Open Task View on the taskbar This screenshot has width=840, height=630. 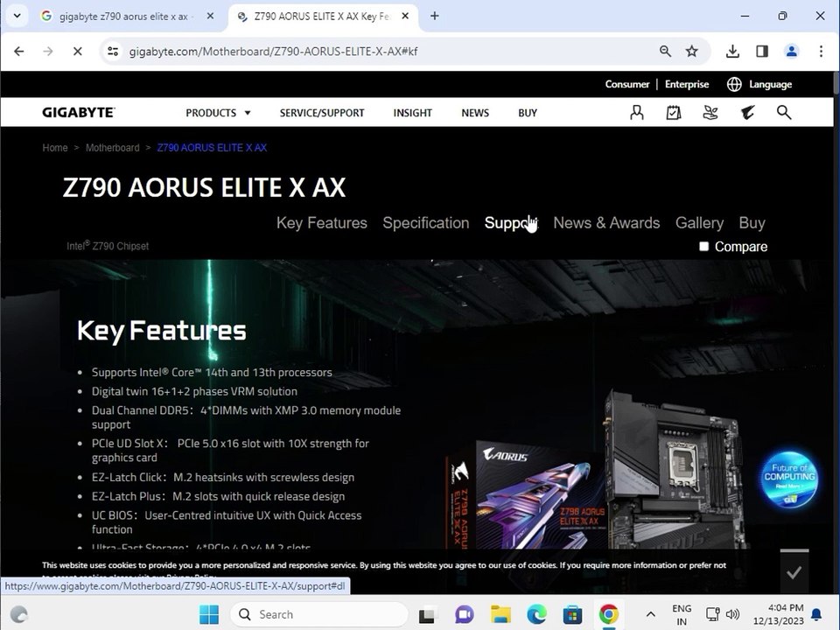click(426, 614)
